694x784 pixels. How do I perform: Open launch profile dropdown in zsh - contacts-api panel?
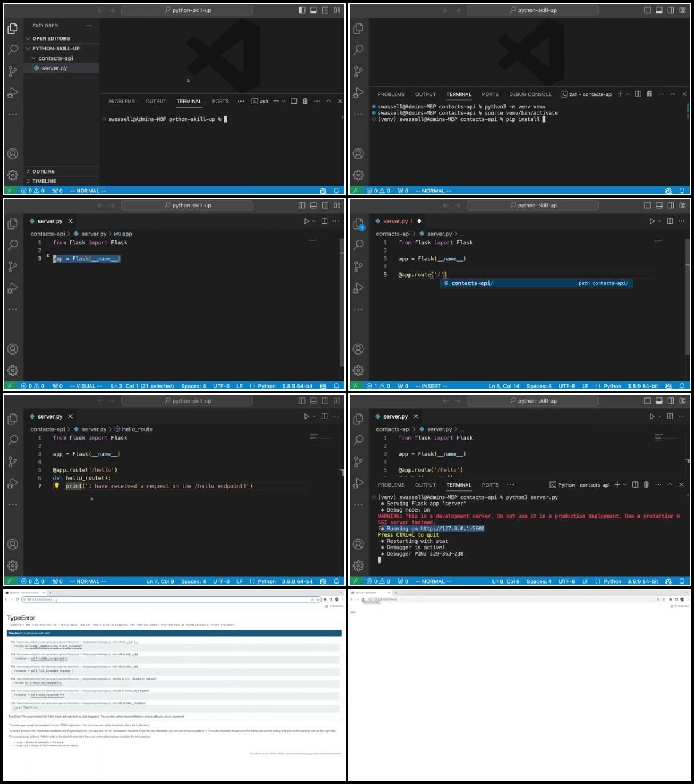628,95
